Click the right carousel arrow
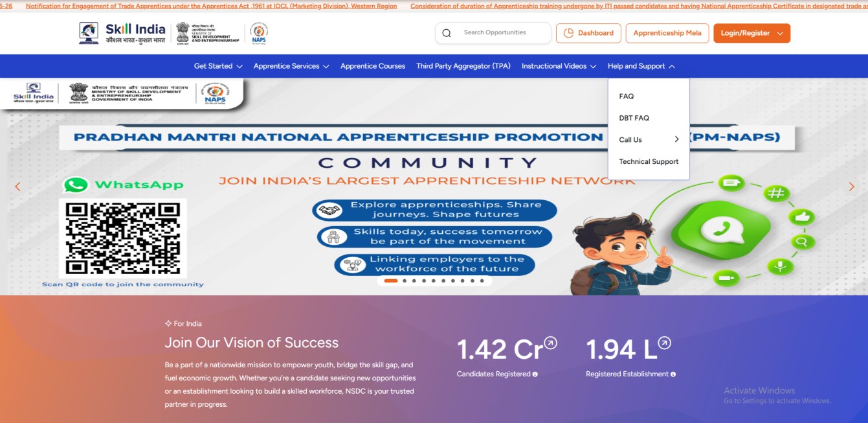 [x=852, y=186]
